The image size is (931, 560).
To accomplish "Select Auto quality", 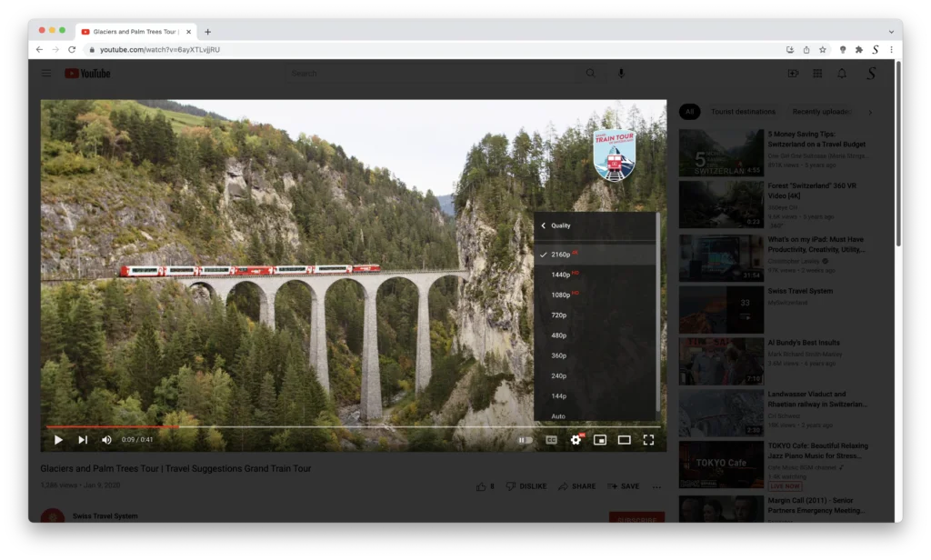I will click(595, 415).
